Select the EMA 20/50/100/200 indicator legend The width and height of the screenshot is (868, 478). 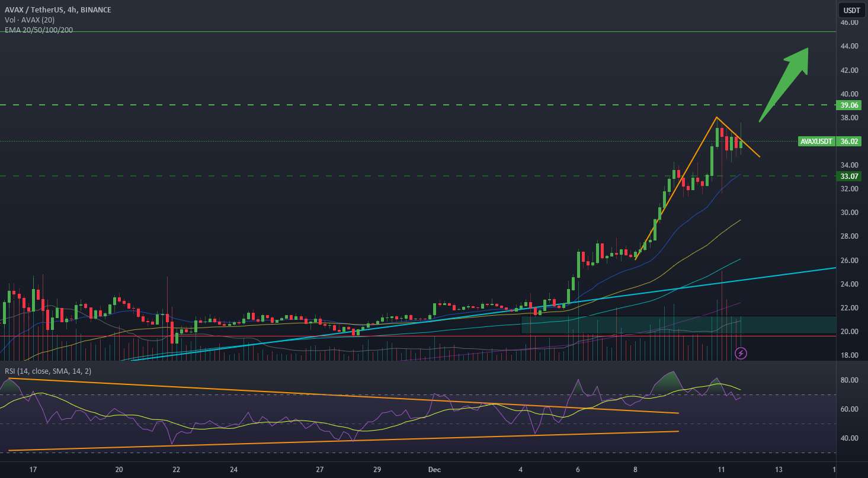coord(38,29)
